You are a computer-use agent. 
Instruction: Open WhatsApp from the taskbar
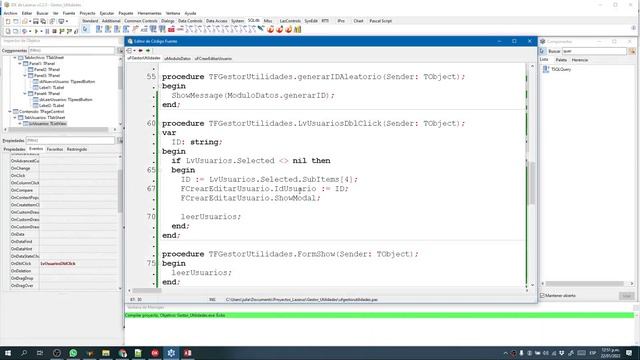click(x=73, y=353)
